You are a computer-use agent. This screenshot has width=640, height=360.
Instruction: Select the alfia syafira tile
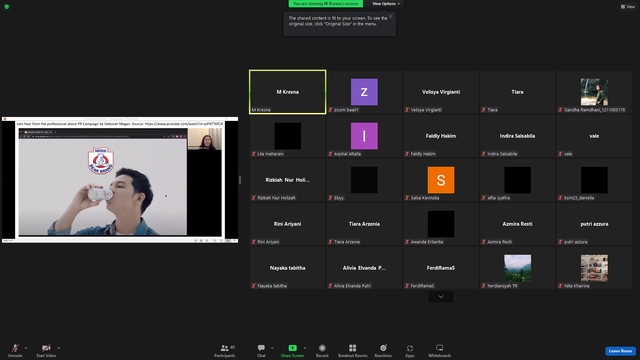point(518,180)
